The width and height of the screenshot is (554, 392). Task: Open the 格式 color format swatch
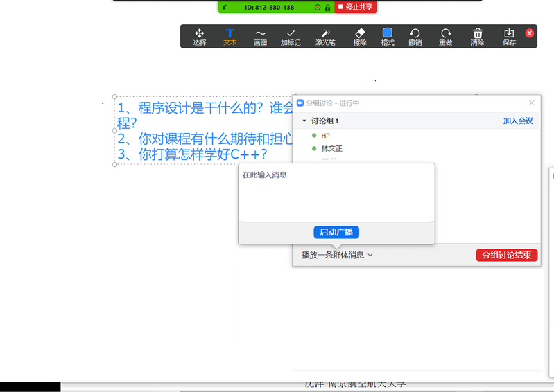tap(388, 37)
